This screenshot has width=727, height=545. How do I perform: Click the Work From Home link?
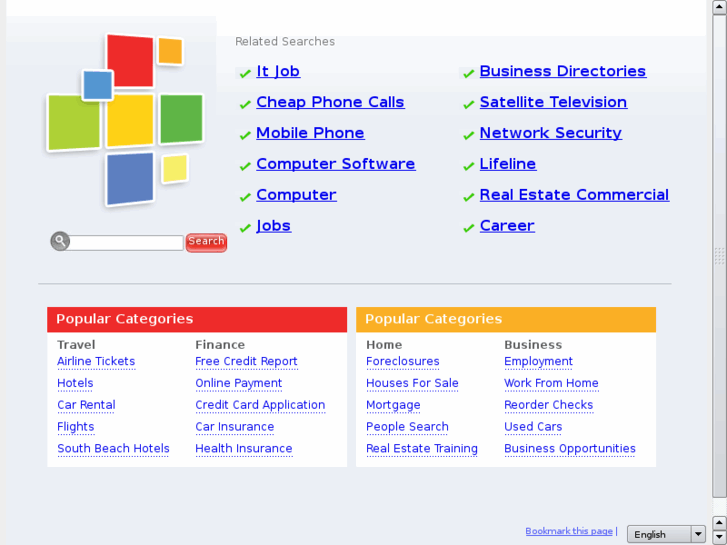[x=551, y=383]
